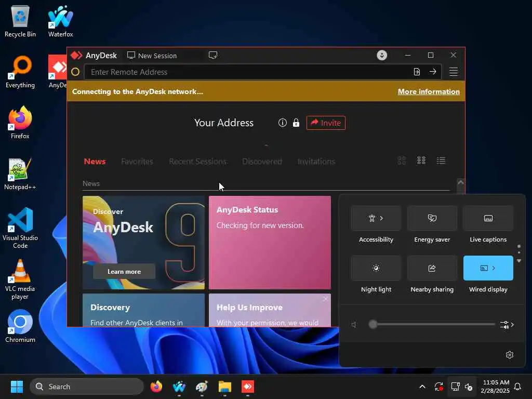Click the padlock icon next to Your Address
Viewport: 532px width, 399px height.
click(x=296, y=123)
